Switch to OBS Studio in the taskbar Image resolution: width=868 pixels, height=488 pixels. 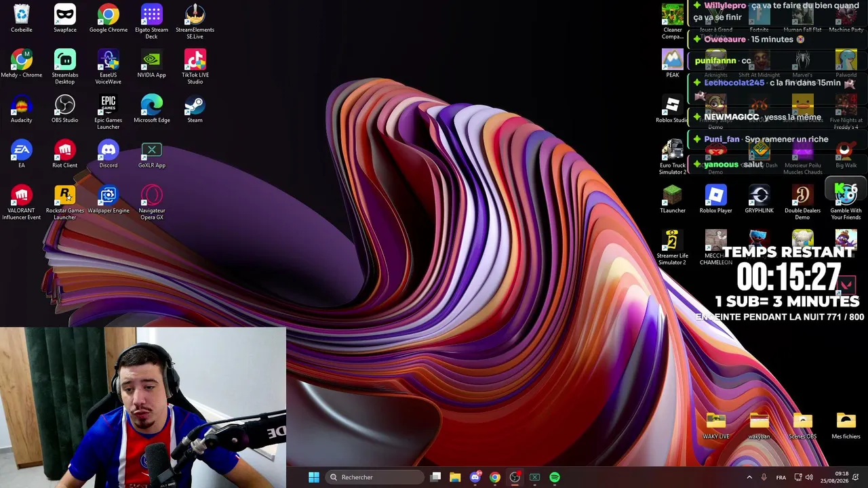tap(515, 477)
